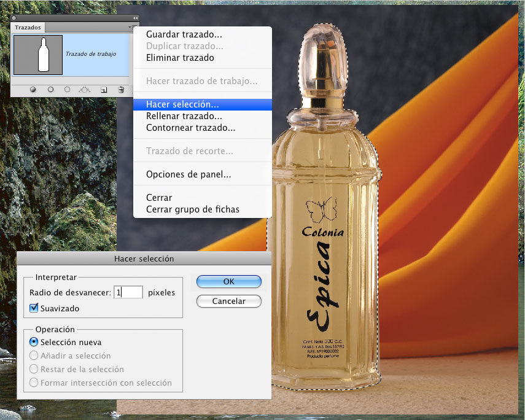Viewport: 525px width, 420px height.
Task: Choose 'Guardar trazado...' from the menu
Action: 202,34
